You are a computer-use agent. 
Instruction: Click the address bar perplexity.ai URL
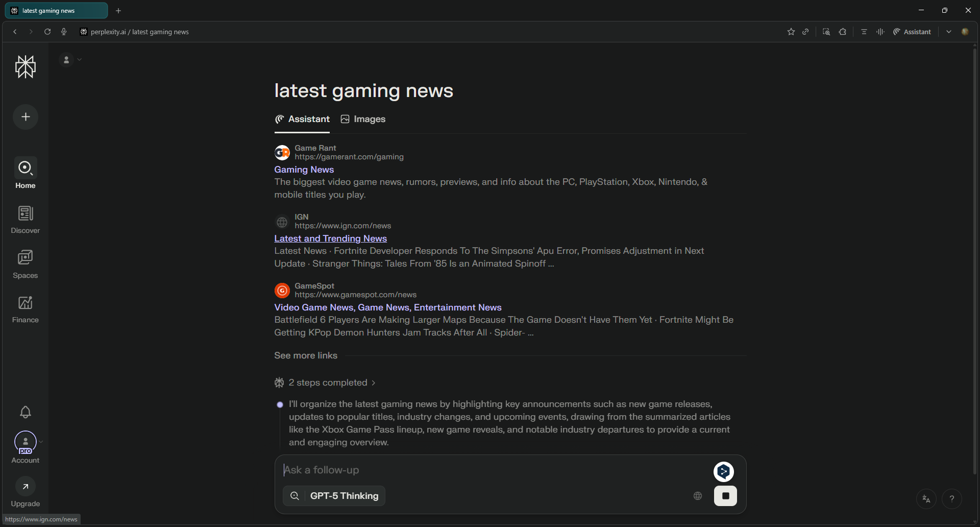139,32
